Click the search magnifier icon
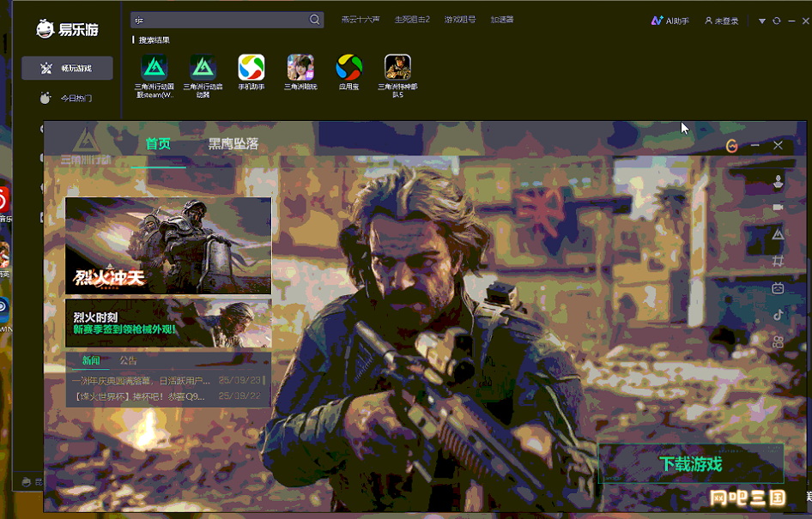This screenshot has width=812, height=519. [x=314, y=20]
